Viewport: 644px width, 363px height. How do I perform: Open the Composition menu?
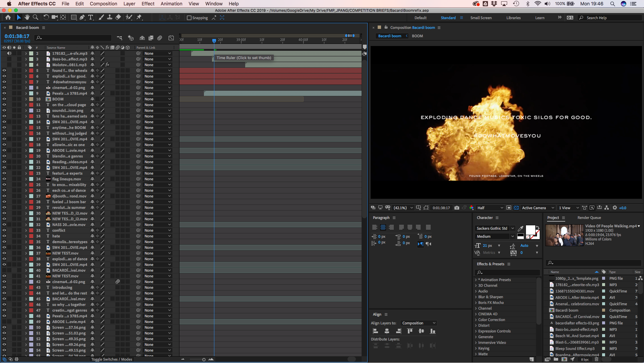(103, 4)
